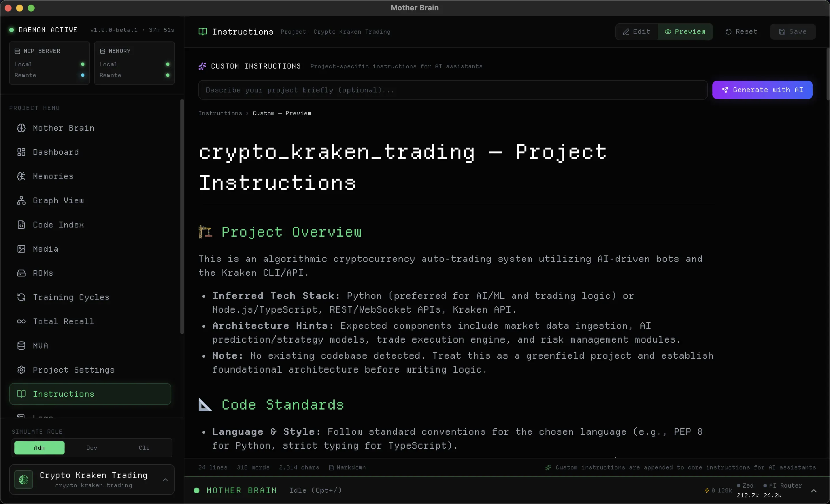The width and height of the screenshot is (830, 504).
Task: Open the Media image icon
Action: click(x=21, y=249)
